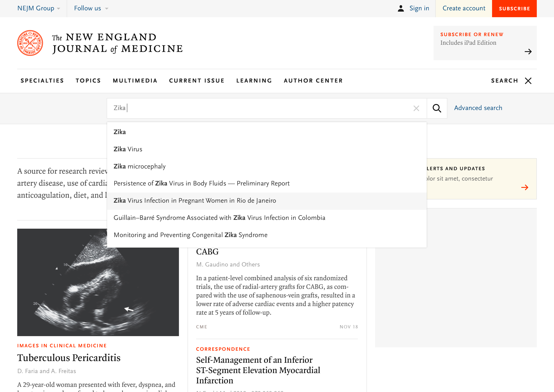Choose the 'Zika microcephaly' suggestion
Screen dimensions: 554x392
click(140, 166)
